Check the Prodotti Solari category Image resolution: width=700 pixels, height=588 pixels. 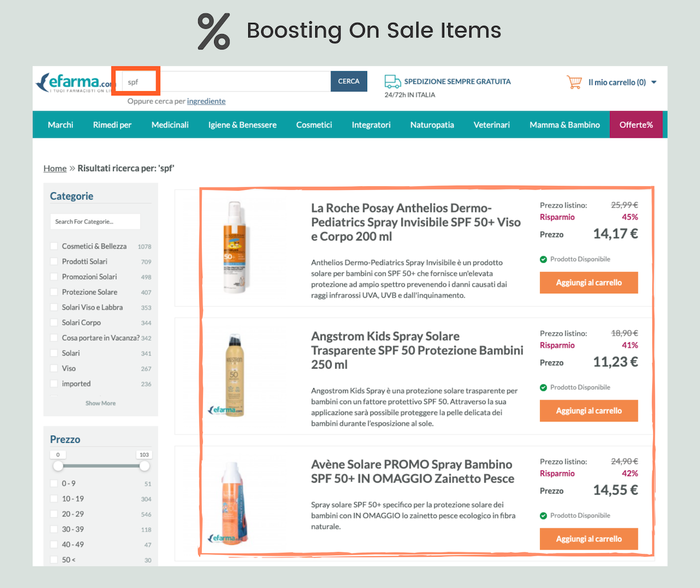(54, 262)
